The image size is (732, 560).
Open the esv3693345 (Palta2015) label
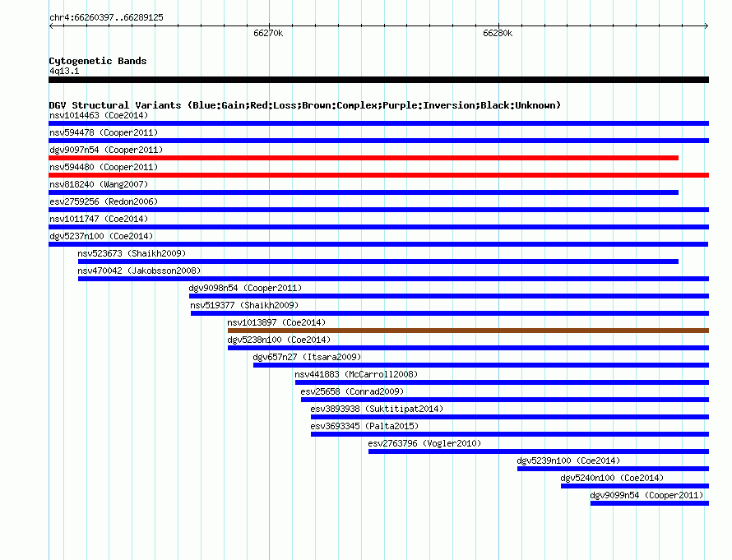364,426
